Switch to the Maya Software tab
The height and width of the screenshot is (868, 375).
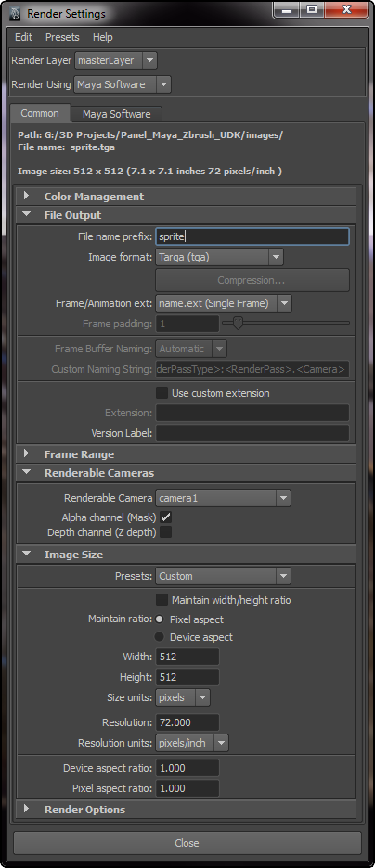[x=116, y=115]
